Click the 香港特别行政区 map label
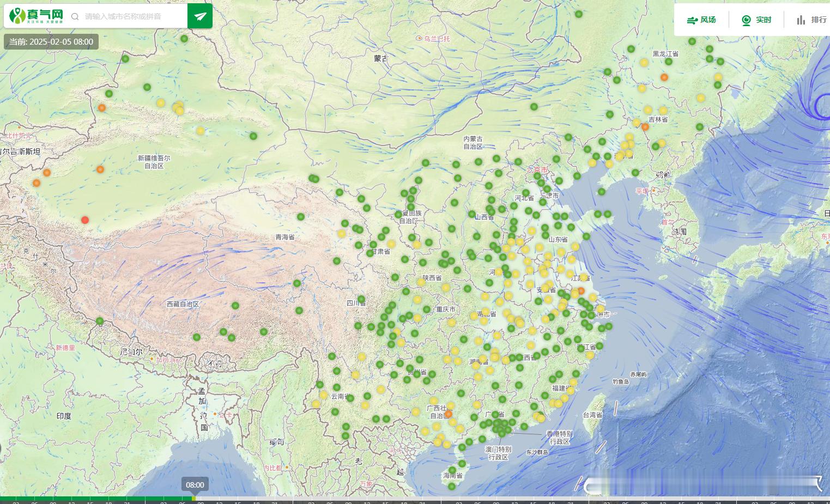 (560, 438)
